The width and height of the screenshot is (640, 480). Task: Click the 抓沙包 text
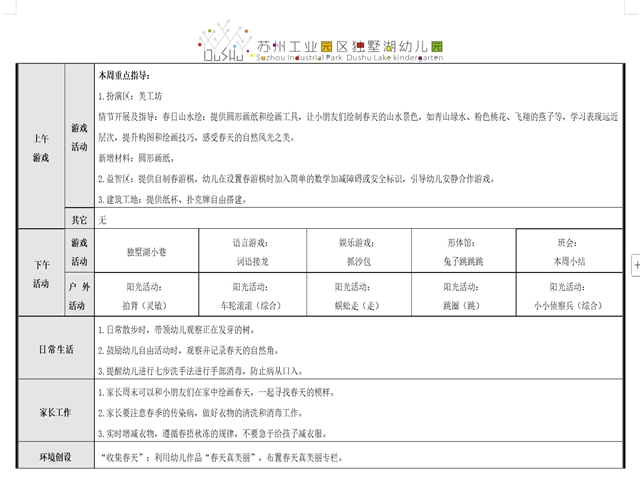click(359, 262)
